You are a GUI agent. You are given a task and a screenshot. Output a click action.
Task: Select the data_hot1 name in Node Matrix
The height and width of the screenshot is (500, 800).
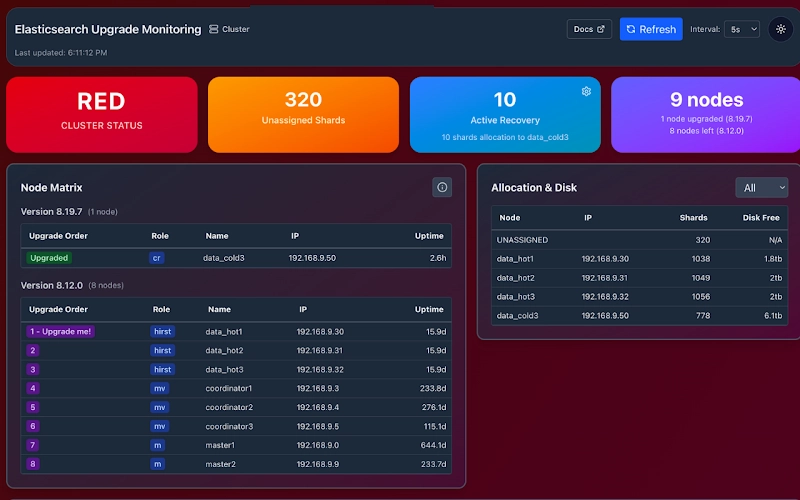pos(224,332)
